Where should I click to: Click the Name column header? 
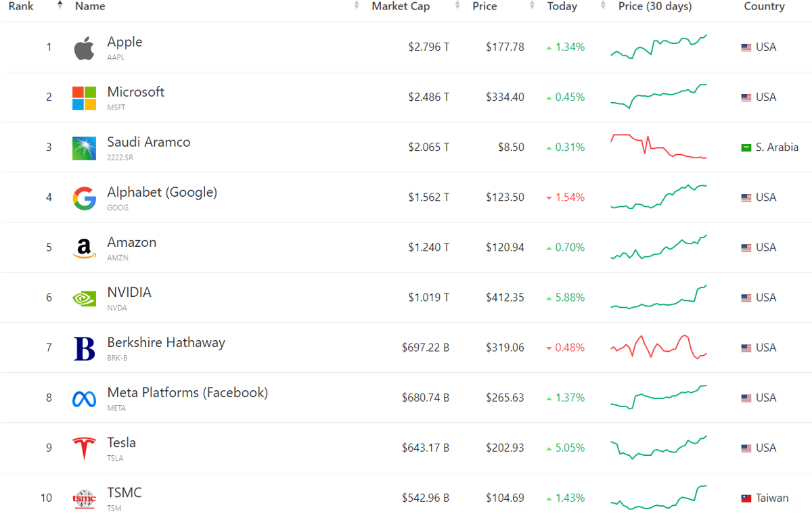[90, 6]
